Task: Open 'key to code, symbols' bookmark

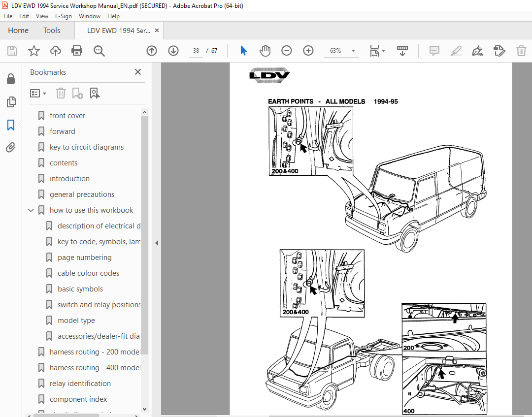Action: pos(99,242)
